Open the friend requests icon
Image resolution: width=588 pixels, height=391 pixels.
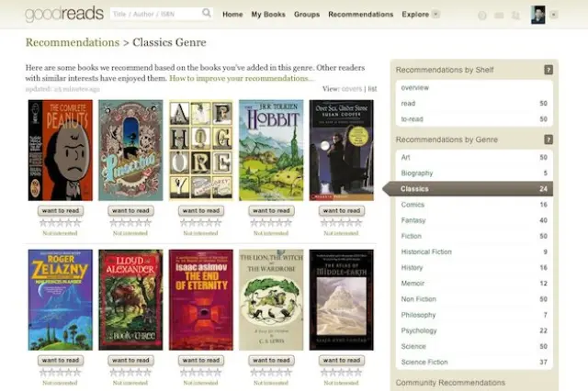click(516, 16)
